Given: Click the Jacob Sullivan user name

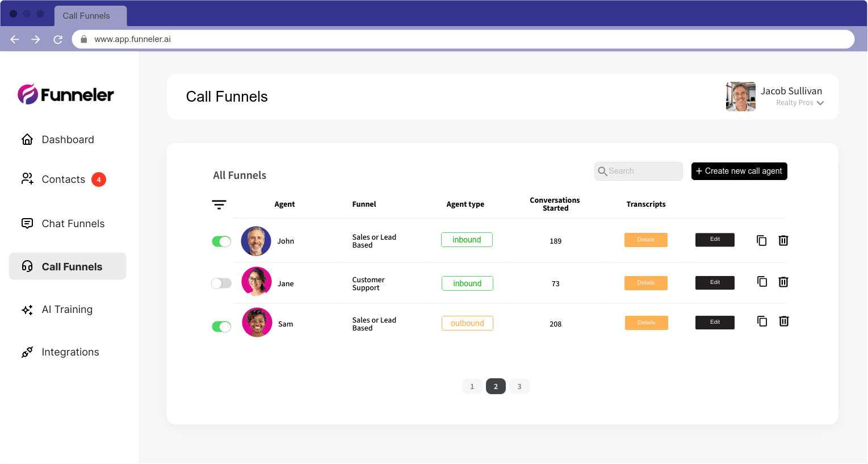Looking at the screenshot, I should tap(791, 91).
